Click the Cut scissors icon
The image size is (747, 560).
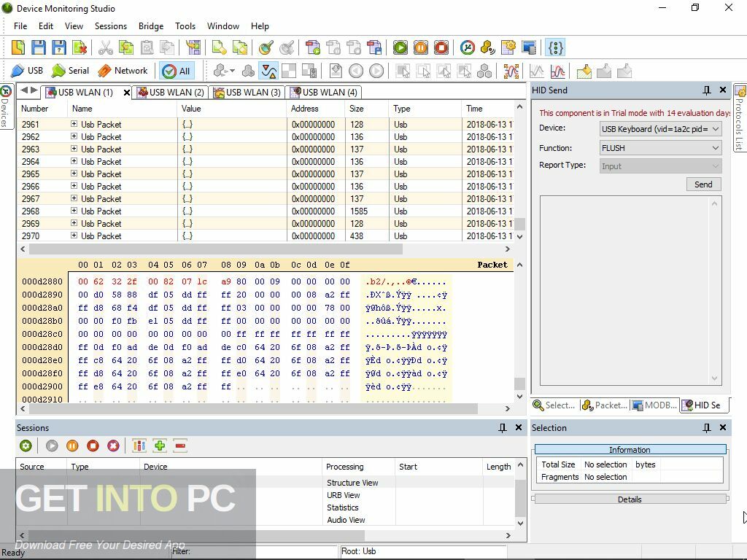point(105,47)
